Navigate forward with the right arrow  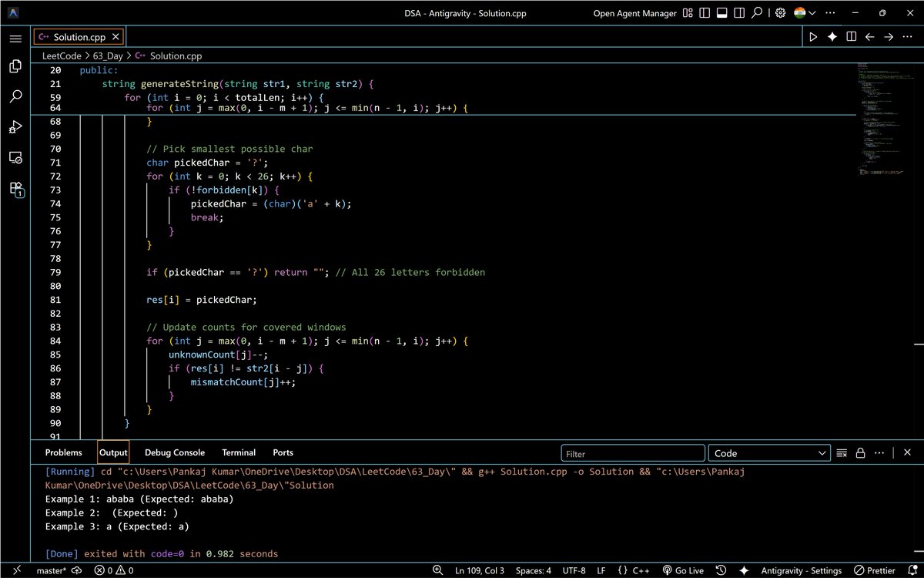889,37
